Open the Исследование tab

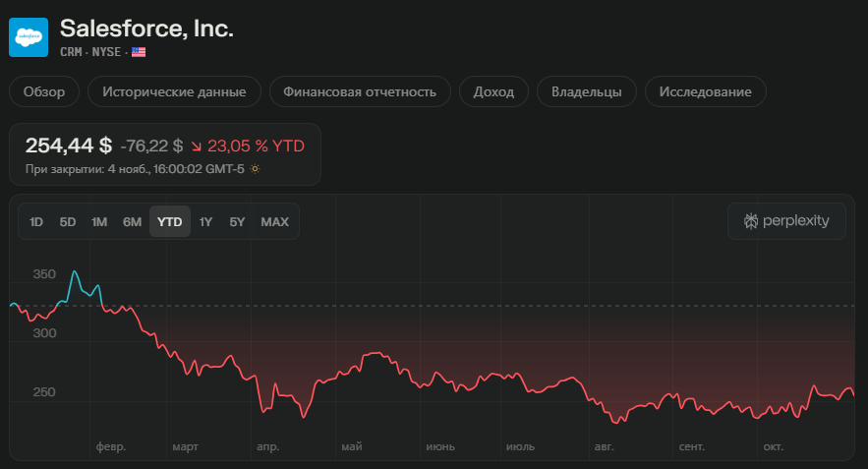click(x=706, y=92)
